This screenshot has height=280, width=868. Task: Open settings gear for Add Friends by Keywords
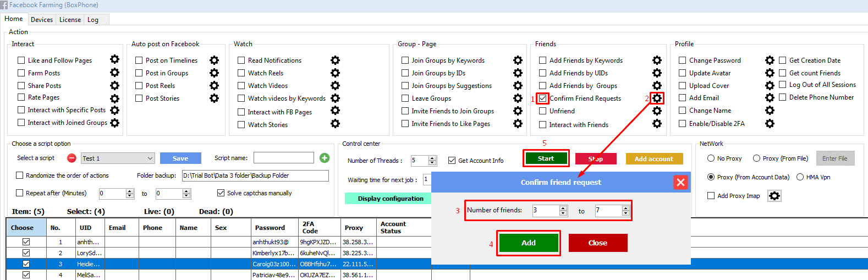coord(657,60)
